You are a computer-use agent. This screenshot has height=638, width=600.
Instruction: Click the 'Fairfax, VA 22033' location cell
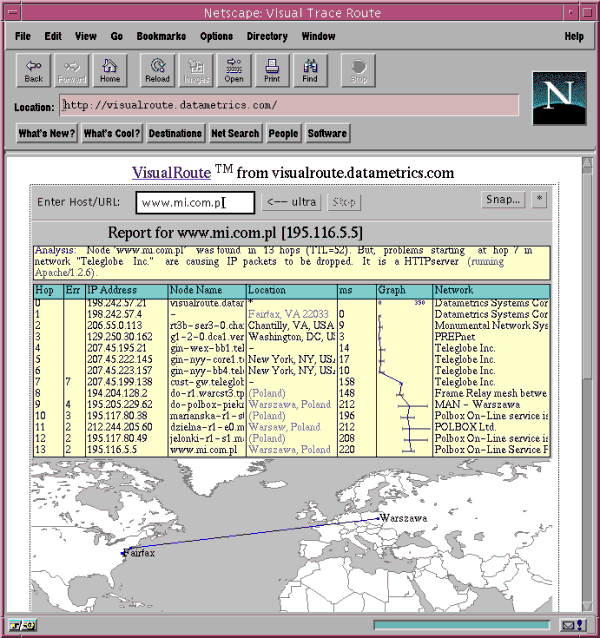[288, 314]
